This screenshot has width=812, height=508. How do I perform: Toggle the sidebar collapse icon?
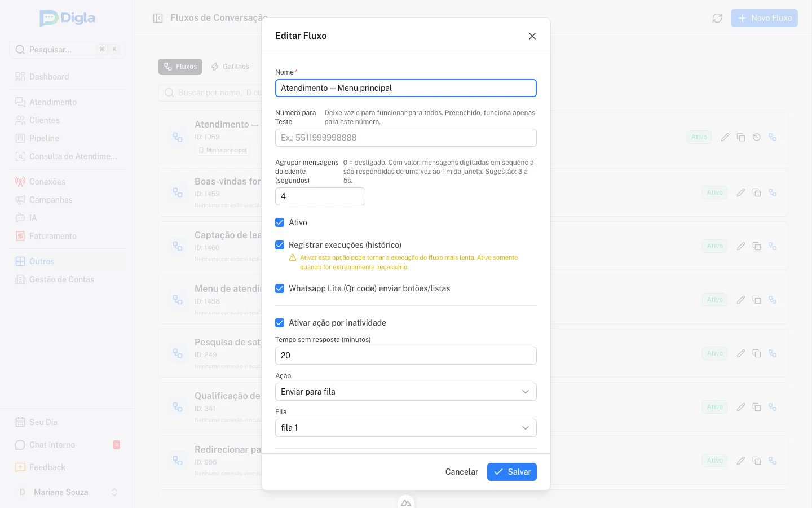[158, 18]
